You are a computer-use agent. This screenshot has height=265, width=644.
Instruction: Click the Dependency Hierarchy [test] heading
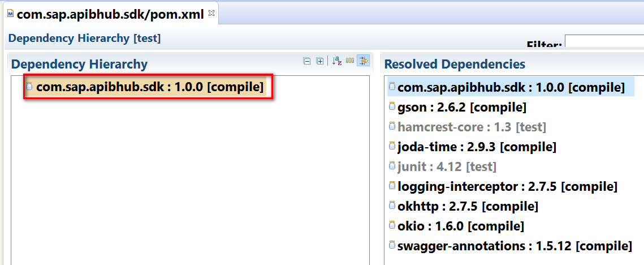pos(84,39)
